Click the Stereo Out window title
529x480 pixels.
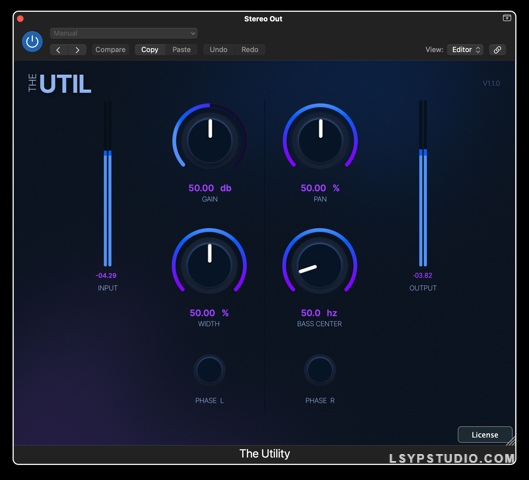(263, 19)
